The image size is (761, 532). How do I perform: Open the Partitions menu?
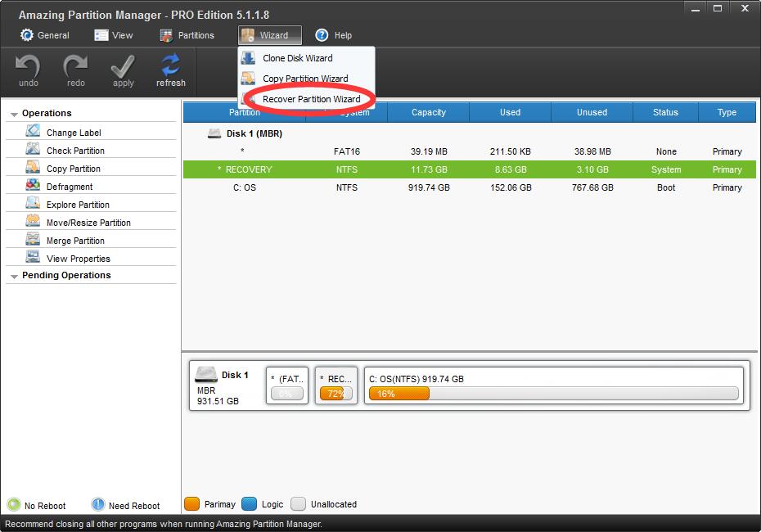tap(187, 35)
